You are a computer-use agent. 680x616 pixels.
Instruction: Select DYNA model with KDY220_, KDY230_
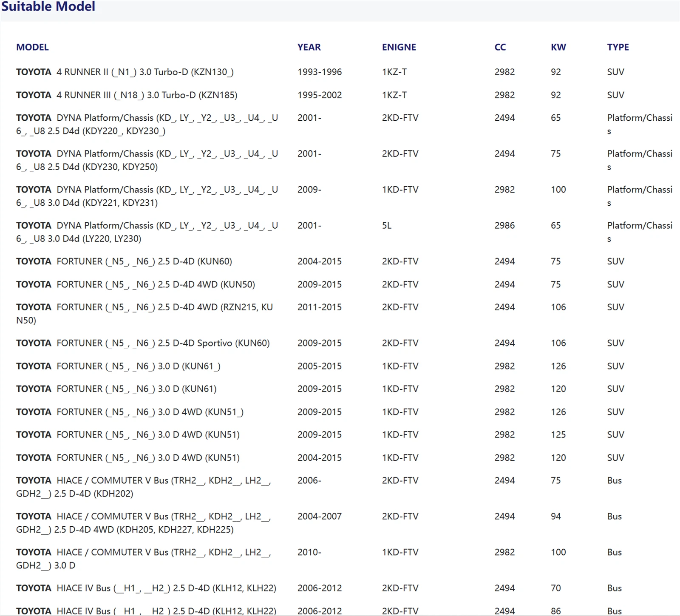click(147, 125)
